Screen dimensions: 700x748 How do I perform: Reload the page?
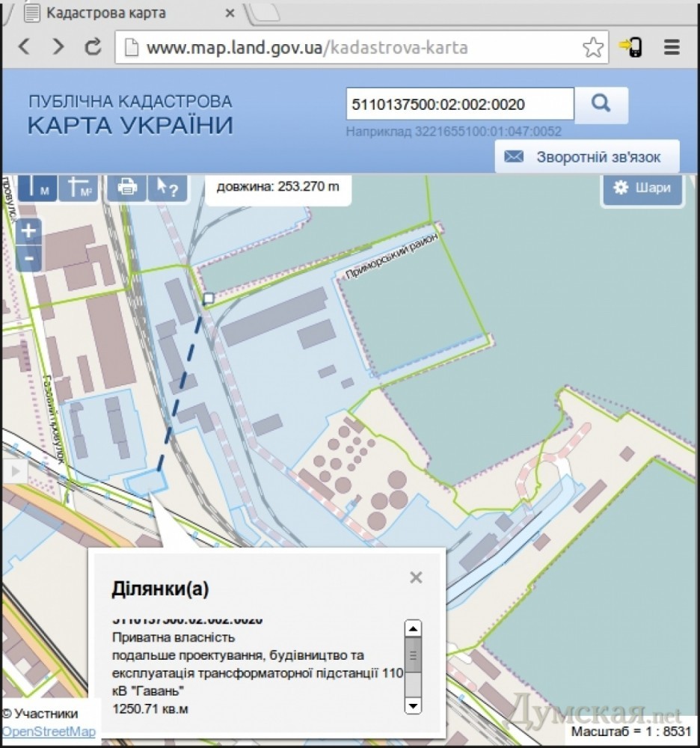93,48
